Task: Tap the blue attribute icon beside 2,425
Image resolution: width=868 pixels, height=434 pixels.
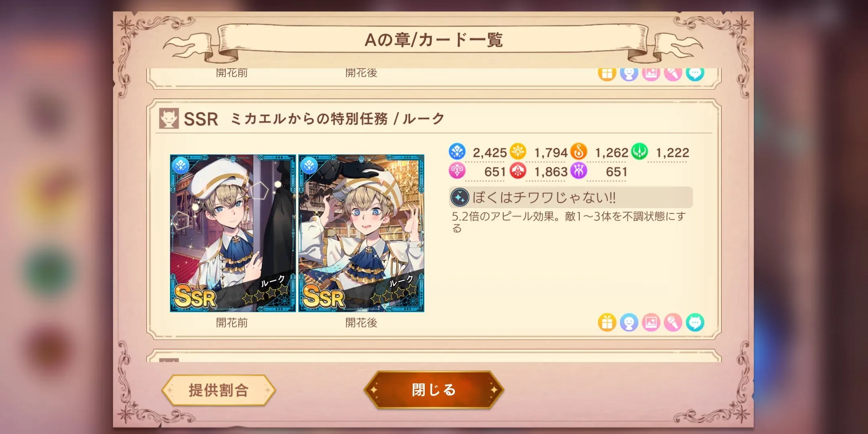Action: [457, 151]
